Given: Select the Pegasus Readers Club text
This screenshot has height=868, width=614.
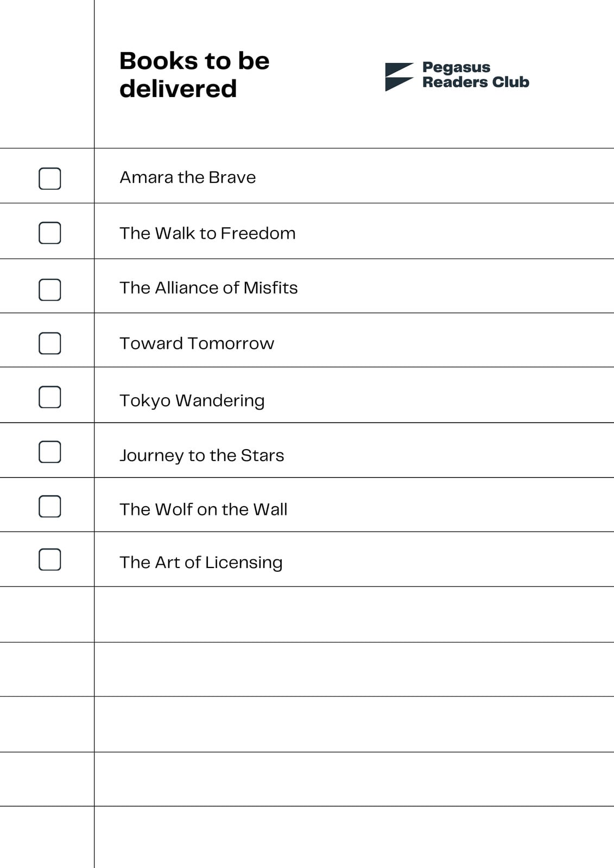Looking at the screenshot, I should click(x=476, y=75).
